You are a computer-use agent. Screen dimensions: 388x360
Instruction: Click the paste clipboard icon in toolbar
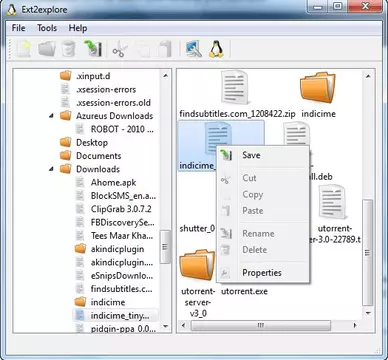(165, 49)
